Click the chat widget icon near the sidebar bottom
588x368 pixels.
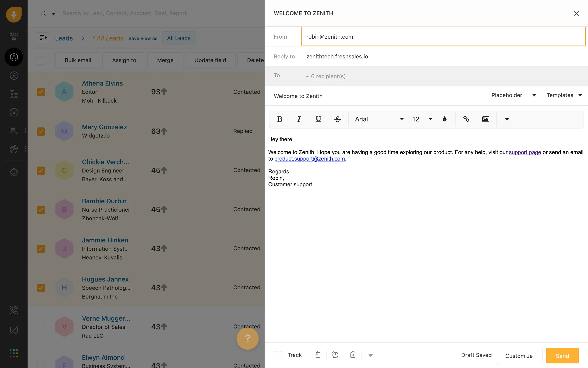[14, 330]
